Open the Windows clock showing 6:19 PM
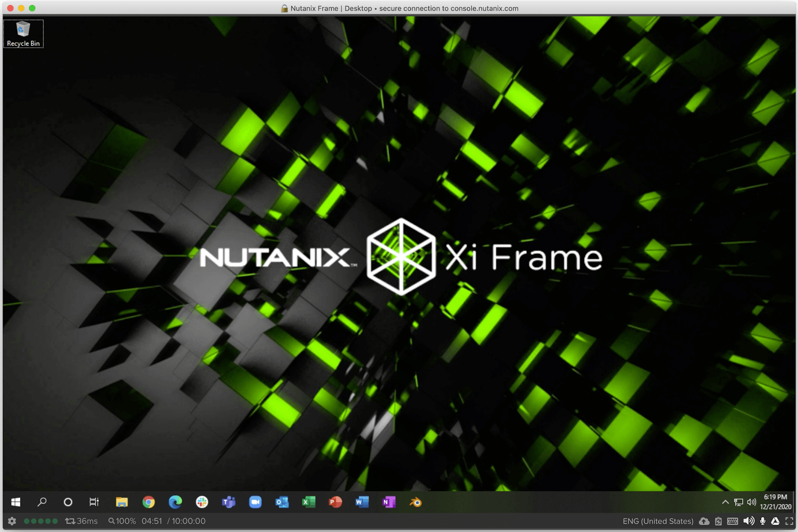Image resolution: width=798 pixels, height=532 pixels. tap(776, 502)
